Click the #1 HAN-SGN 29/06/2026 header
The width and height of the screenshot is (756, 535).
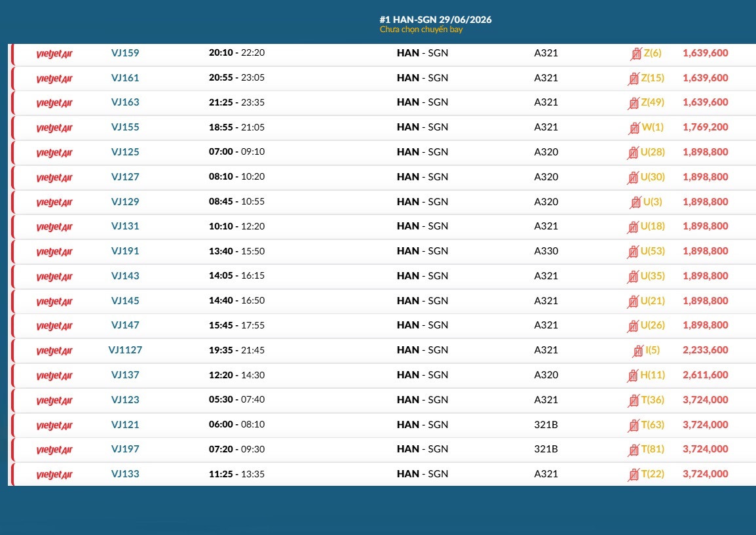[x=436, y=20]
